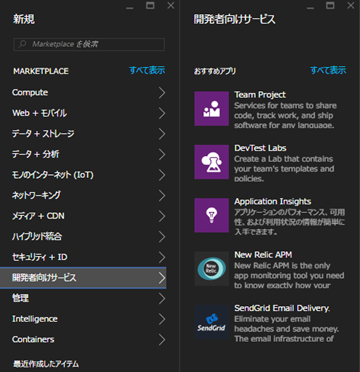
Task: Open the Application Insights title link
Action: tap(273, 201)
